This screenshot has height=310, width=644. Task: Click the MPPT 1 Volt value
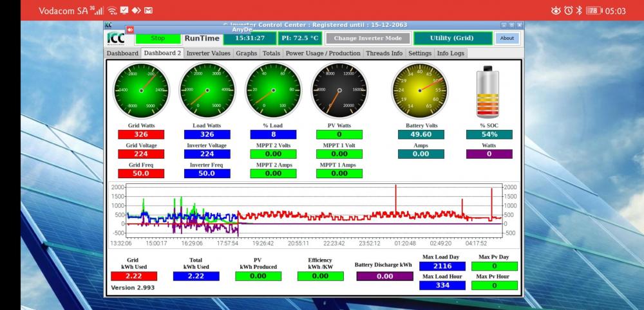pyautogui.click(x=339, y=154)
